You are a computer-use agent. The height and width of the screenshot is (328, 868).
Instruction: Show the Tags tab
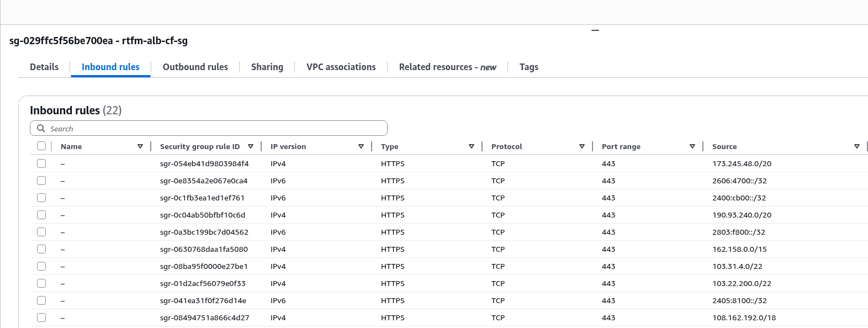coord(528,67)
